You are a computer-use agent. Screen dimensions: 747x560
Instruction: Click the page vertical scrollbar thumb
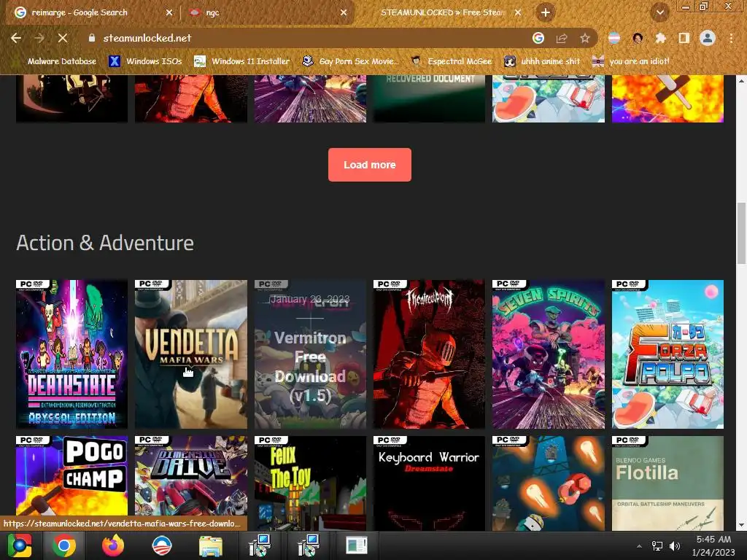point(741,233)
